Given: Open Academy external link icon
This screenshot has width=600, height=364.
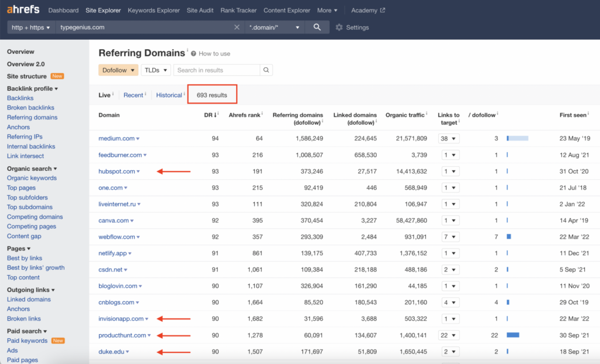Looking at the screenshot, I should pos(382,11).
